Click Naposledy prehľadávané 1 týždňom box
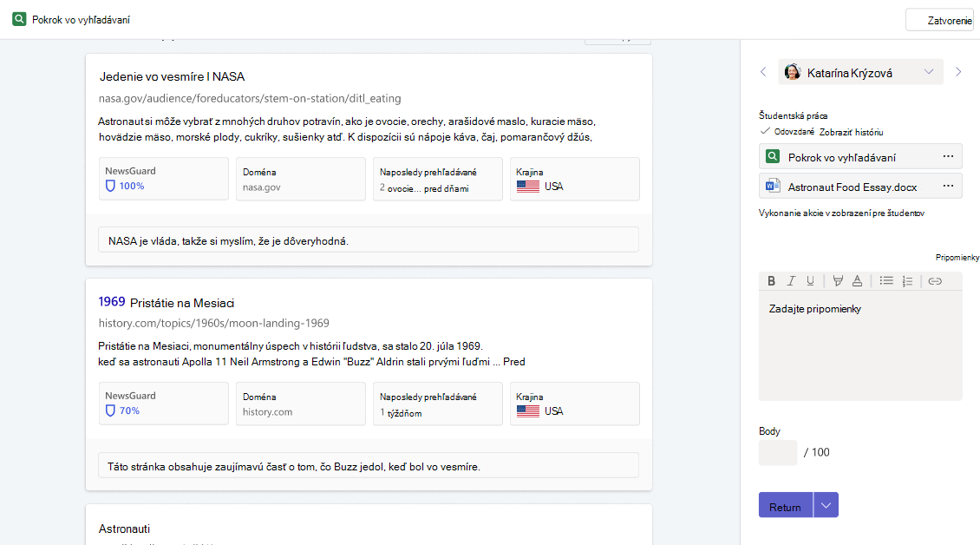This screenshot has width=980, height=545. [x=437, y=404]
